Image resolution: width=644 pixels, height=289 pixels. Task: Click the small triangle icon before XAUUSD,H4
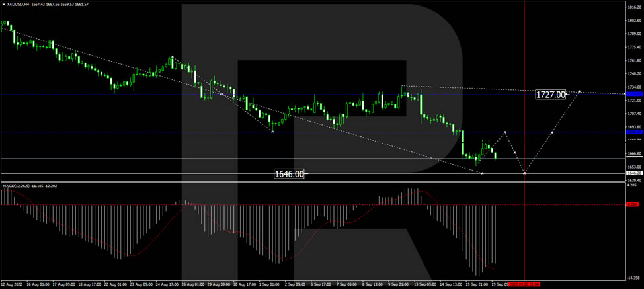coord(4,4)
